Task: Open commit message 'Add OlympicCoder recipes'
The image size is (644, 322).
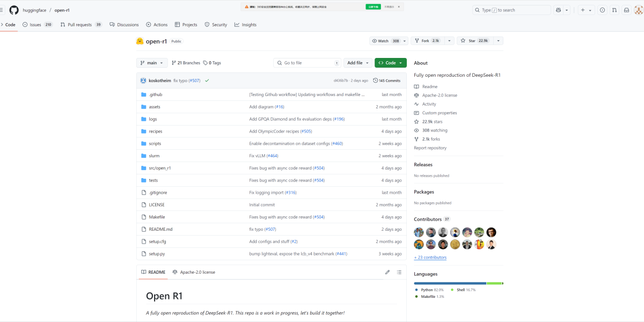Action: tap(274, 131)
